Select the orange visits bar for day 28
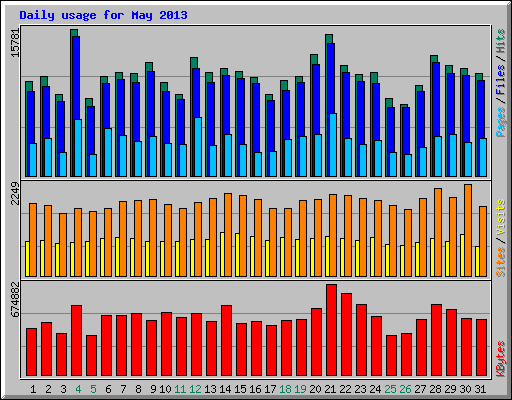 click(x=438, y=233)
